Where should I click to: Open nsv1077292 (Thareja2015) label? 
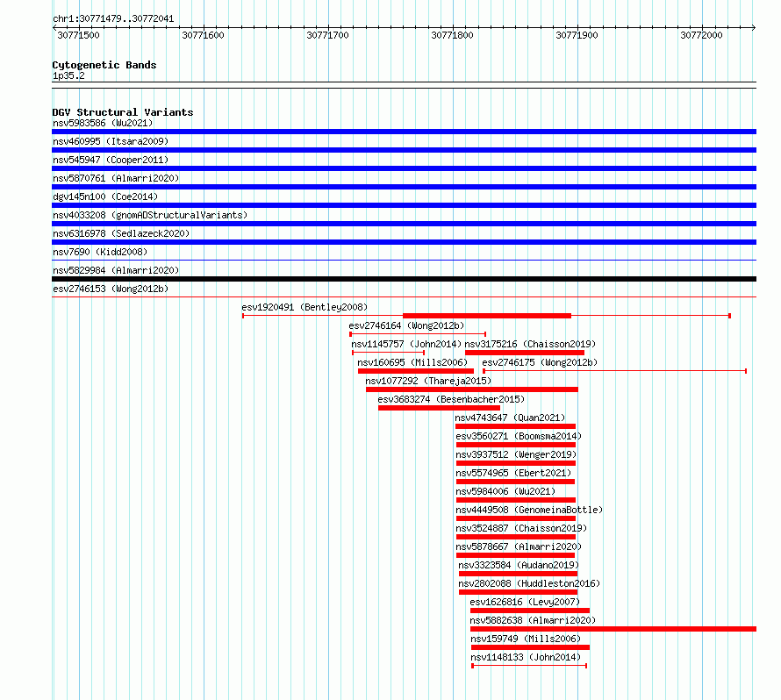point(428,381)
